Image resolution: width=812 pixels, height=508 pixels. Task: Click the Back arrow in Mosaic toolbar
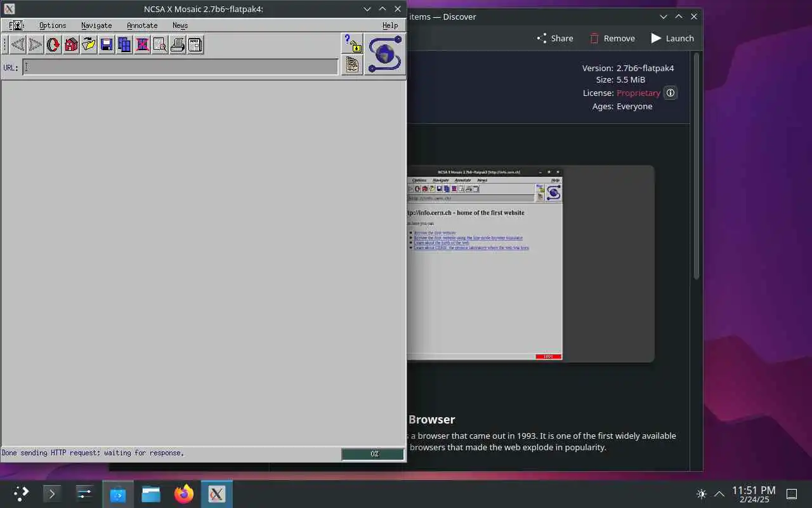point(18,44)
